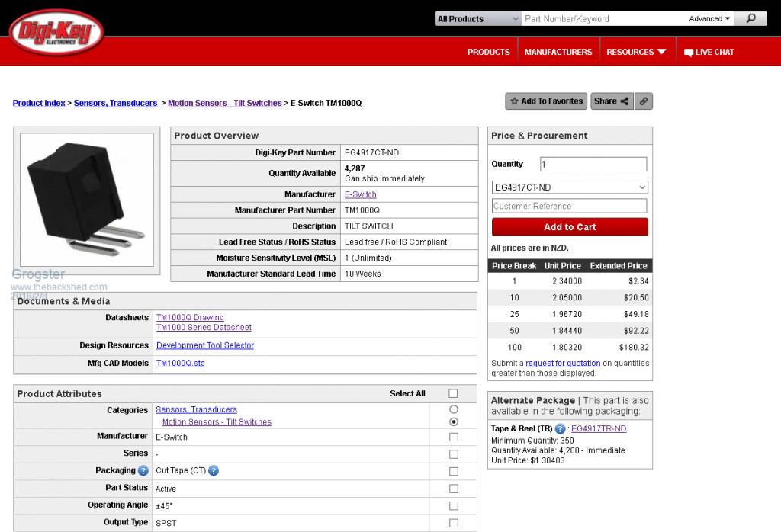The image size is (781, 532).
Task: Expand the Advanced search dropdown
Action: coord(710,19)
